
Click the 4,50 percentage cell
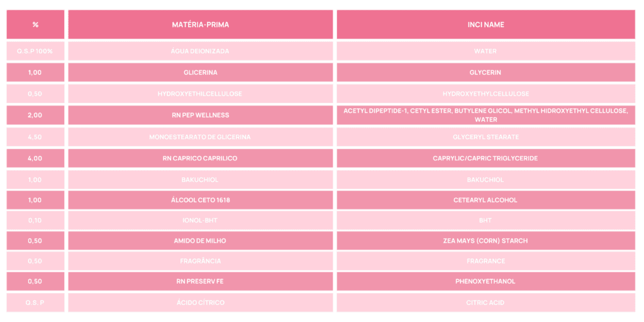[x=35, y=137]
